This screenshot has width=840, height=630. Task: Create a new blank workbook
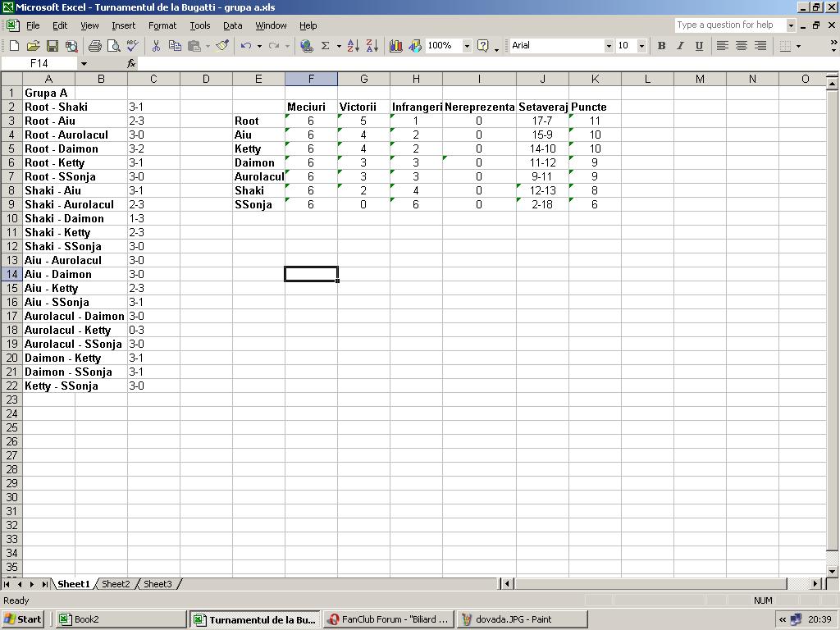(15, 46)
